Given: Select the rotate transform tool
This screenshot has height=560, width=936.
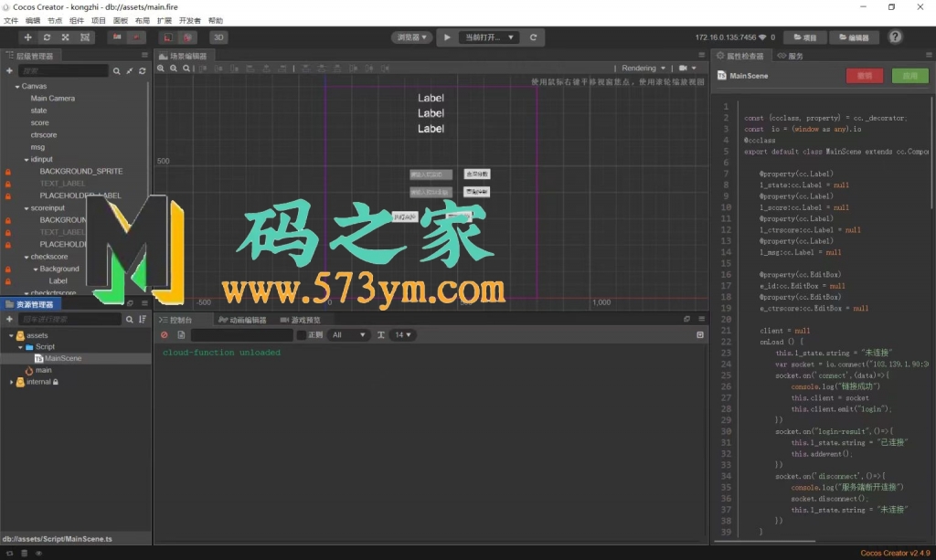Looking at the screenshot, I should [47, 37].
